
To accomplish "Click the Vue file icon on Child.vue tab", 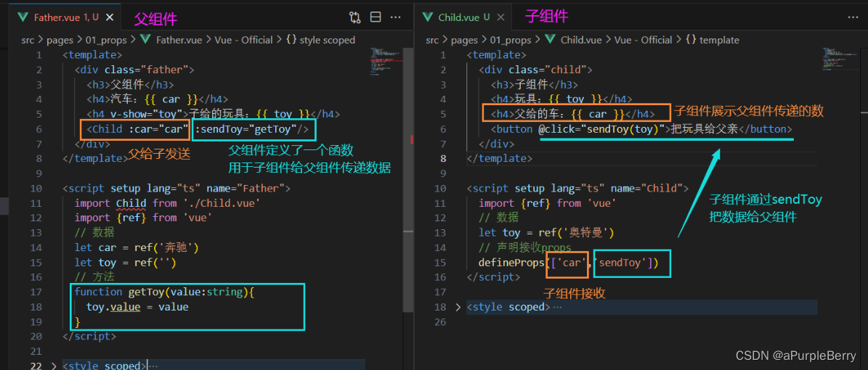I will (x=427, y=17).
